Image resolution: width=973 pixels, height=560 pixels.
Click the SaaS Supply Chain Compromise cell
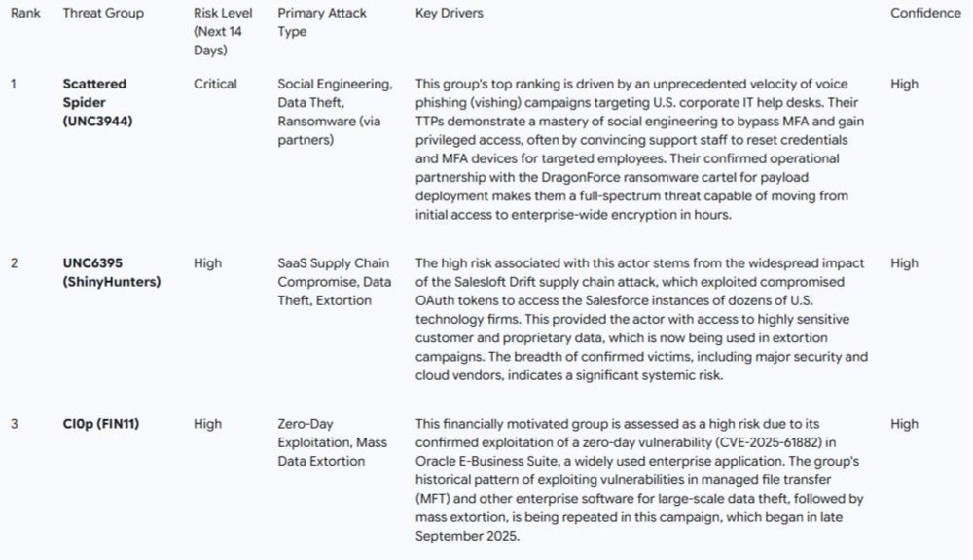(x=333, y=282)
